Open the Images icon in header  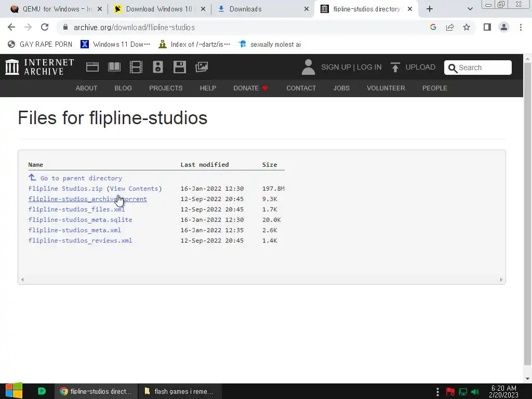pos(202,67)
